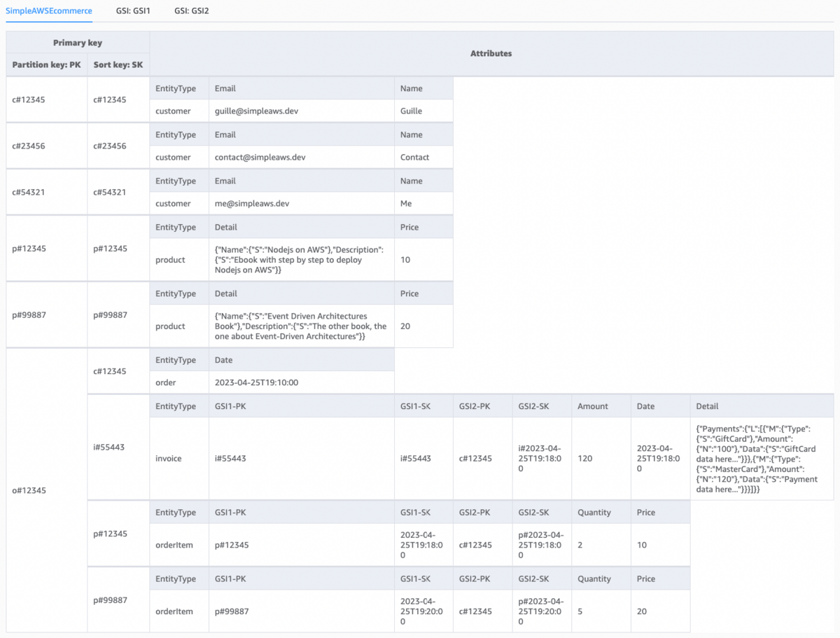Open the GSI: GSI2 tab
This screenshot has height=638, width=840.
pos(192,11)
